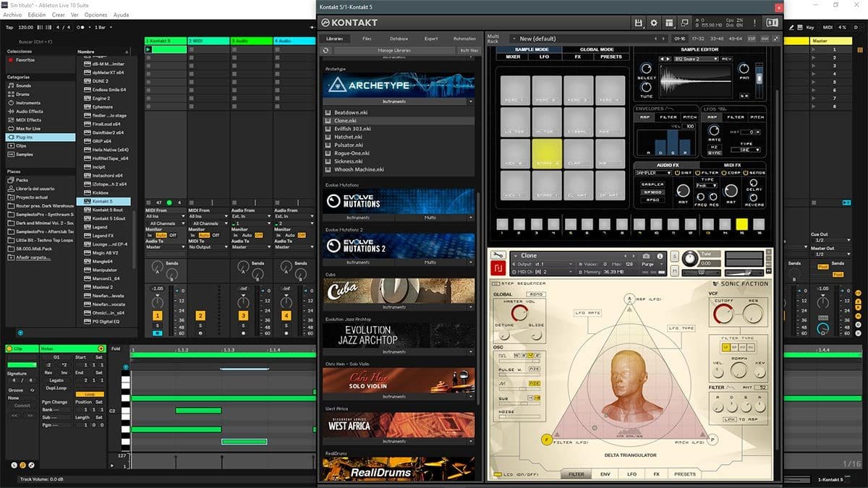Open the Archivo menu in Ableton

click(12, 14)
